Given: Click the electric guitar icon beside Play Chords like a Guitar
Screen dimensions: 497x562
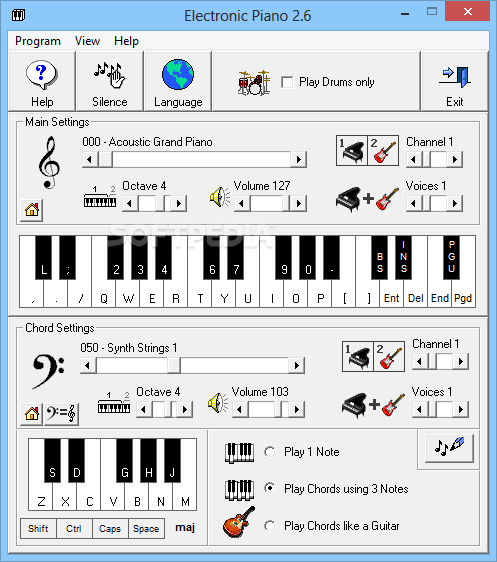Looking at the screenshot, I should tap(239, 521).
